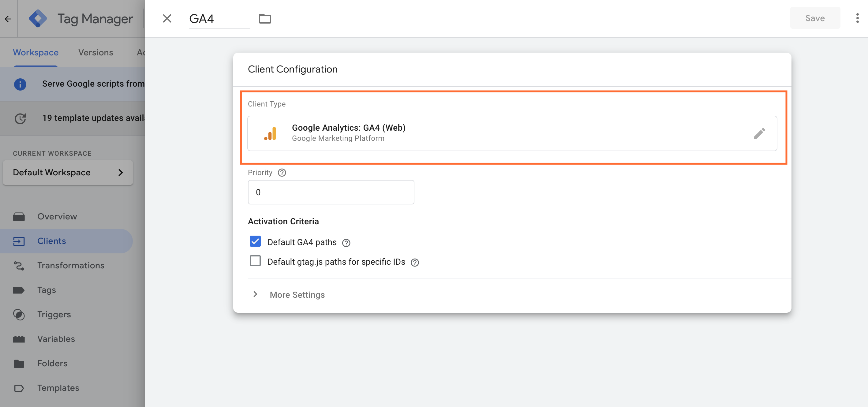This screenshot has width=868, height=407.
Task: Open the Tags menu item
Action: click(66, 290)
